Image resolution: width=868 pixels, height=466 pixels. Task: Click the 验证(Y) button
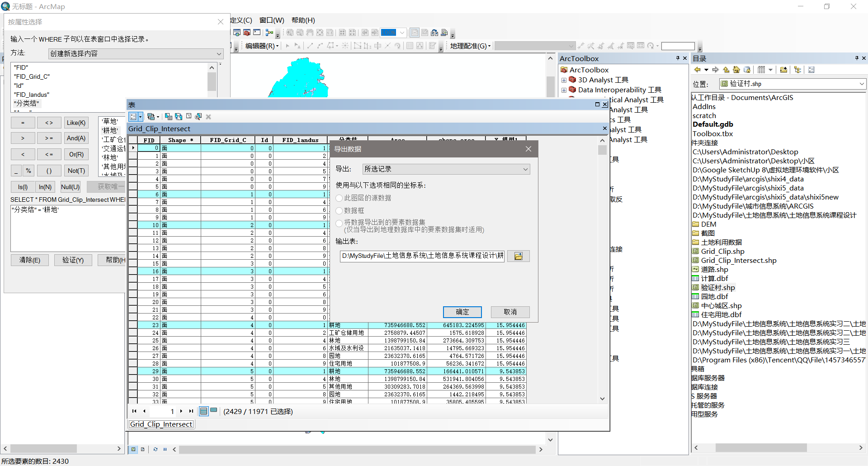point(73,260)
